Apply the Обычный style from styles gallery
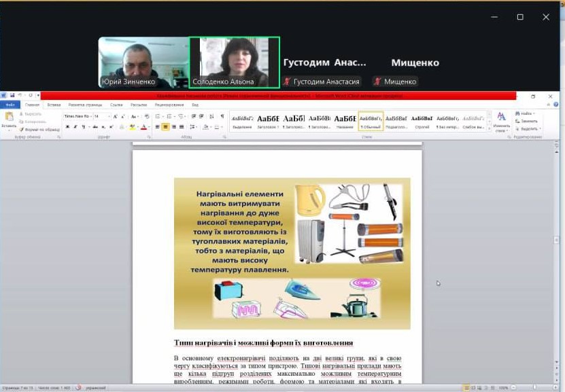 coord(371,120)
